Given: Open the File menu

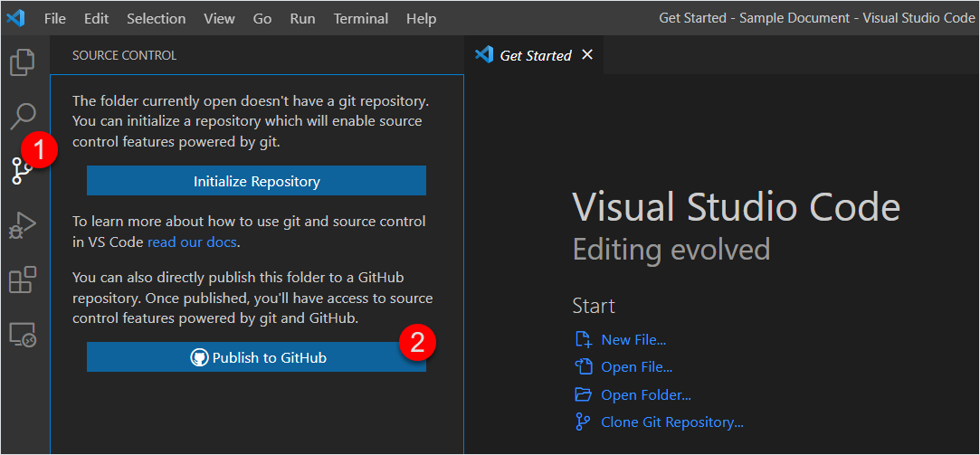Looking at the screenshot, I should (55, 19).
